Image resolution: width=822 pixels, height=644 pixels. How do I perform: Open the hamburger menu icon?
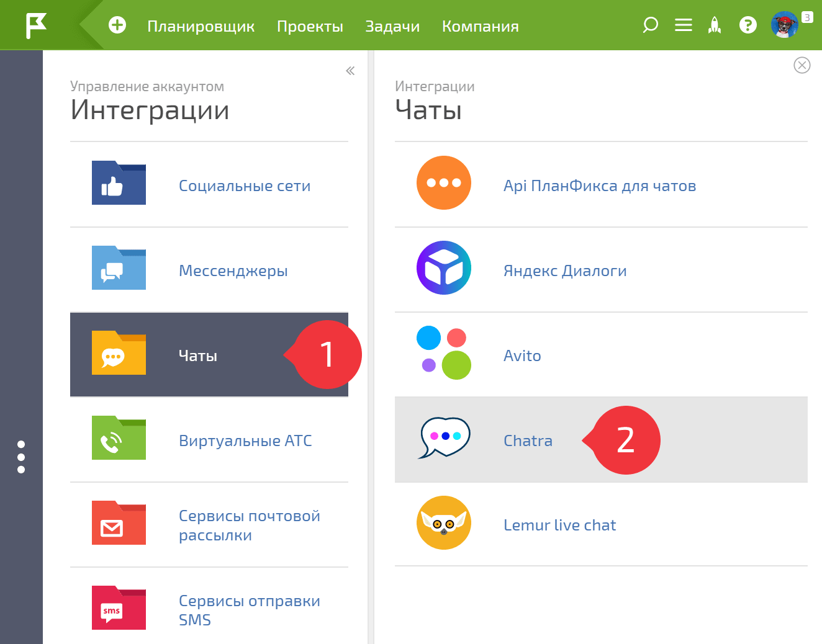[x=683, y=25]
